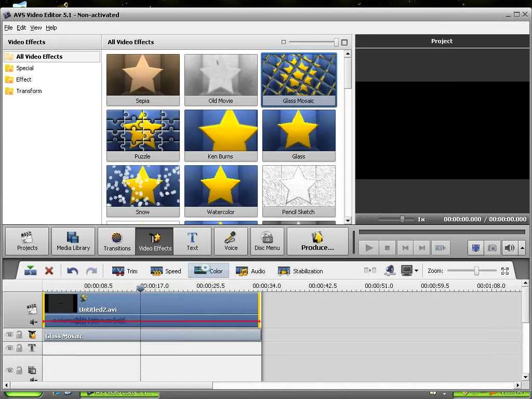The width and height of the screenshot is (532, 399).
Task: Play the preview
Action: [369, 248]
